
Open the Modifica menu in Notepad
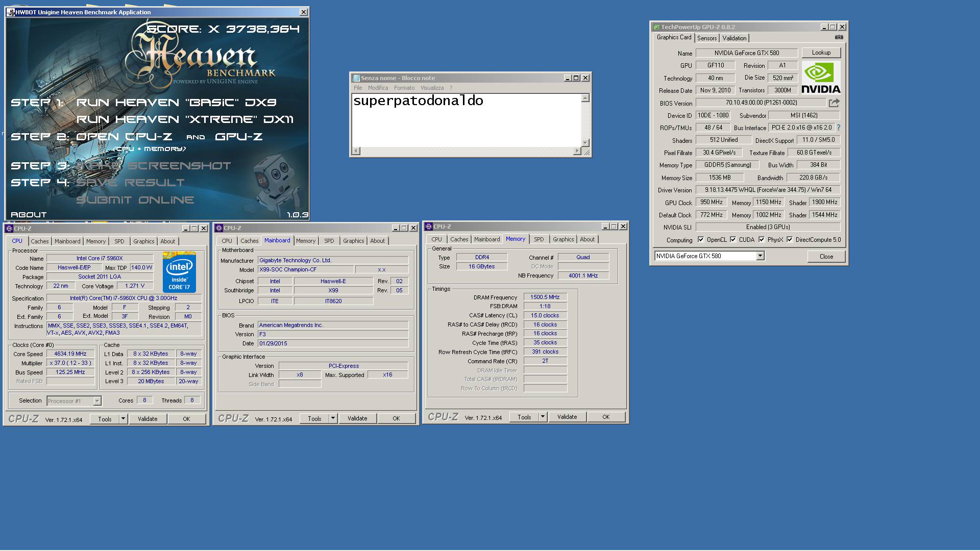[x=378, y=88]
